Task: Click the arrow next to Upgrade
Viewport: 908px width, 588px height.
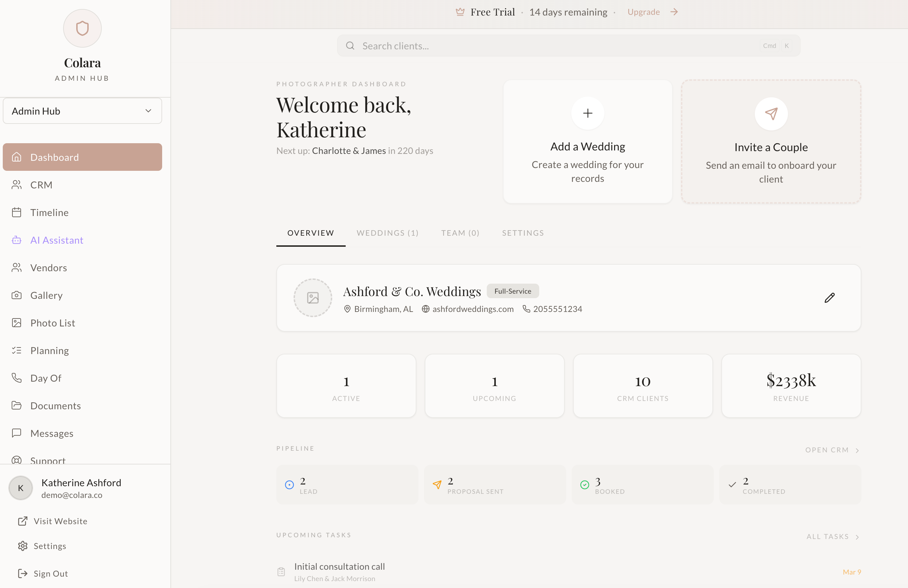Action: point(674,12)
